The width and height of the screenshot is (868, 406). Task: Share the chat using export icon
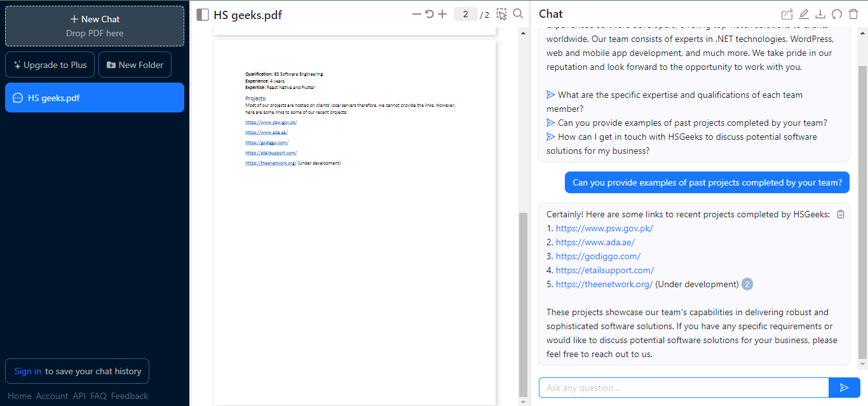pos(787,15)
